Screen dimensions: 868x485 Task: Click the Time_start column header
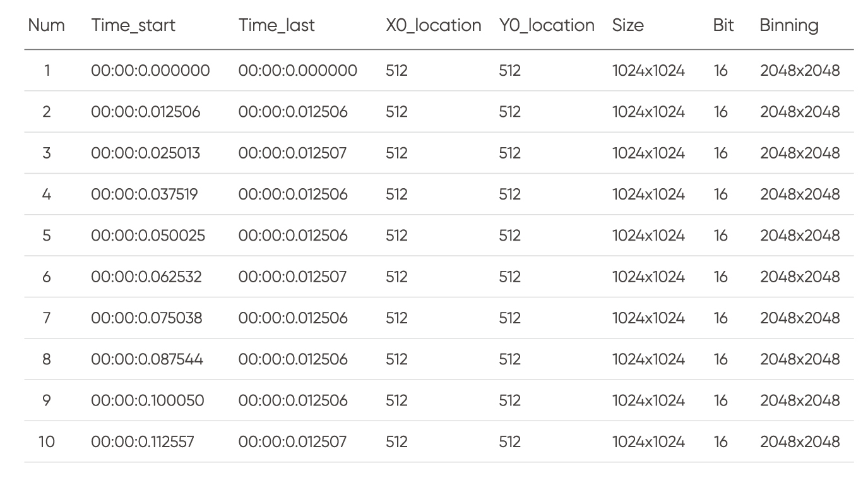[x=133, y=25]
